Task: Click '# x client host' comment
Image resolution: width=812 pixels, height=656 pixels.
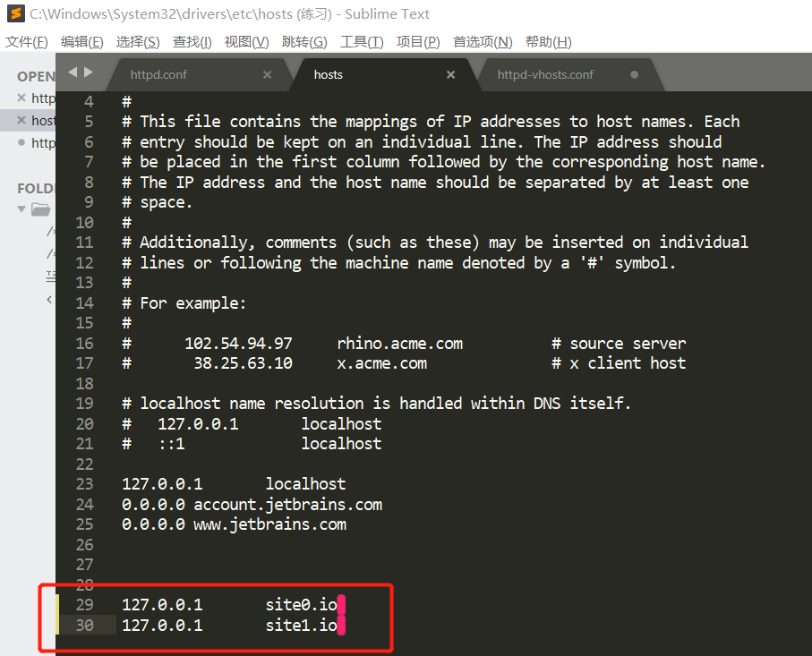Action: (619, 363)
